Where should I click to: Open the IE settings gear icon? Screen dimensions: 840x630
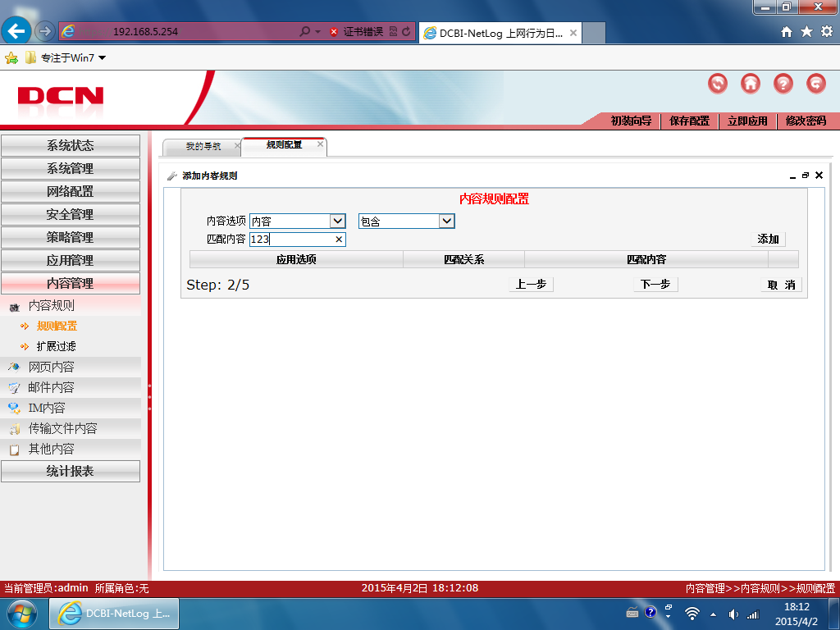pyautogui.click(x=827, y=32)
